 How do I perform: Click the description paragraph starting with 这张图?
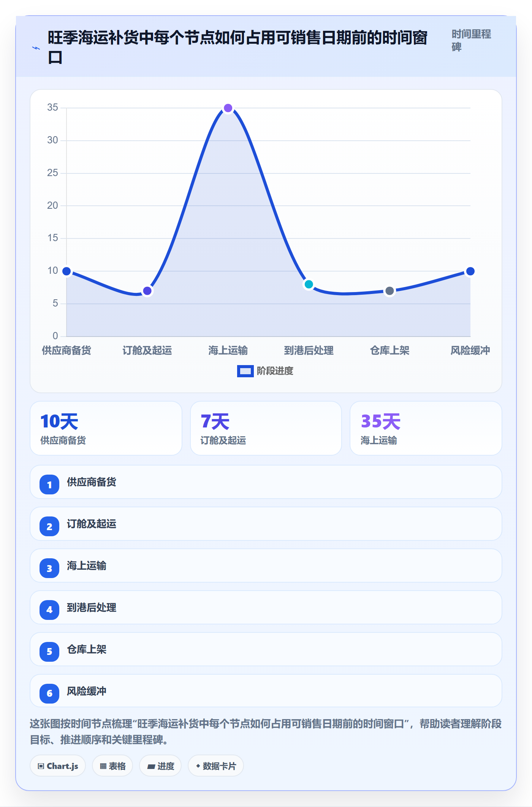[x=266, y=732]
